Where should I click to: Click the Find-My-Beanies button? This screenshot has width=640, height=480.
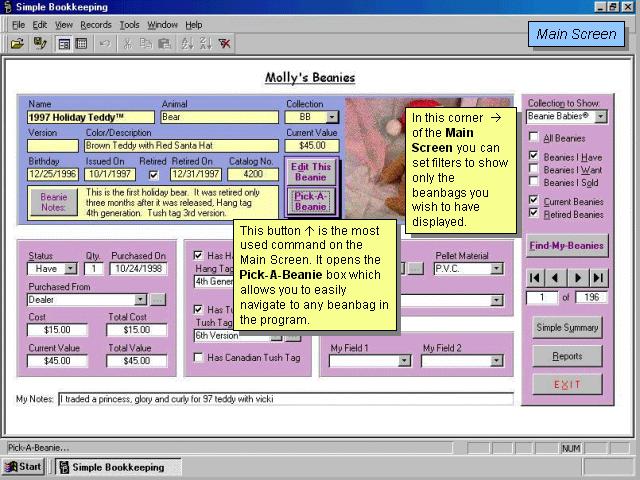566,245
